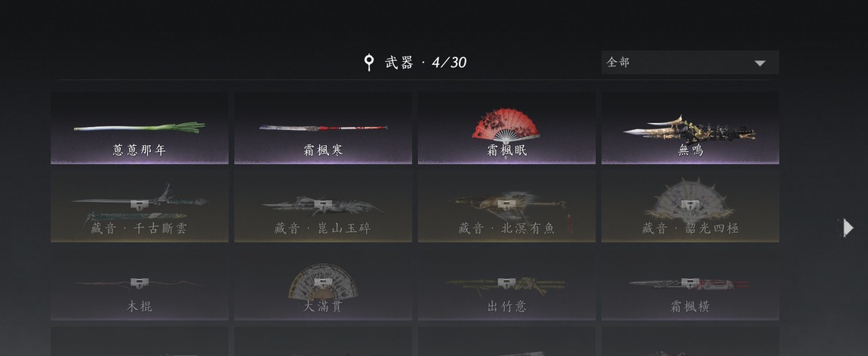Go to next page with right arrow
The image size is (868, 356).
pos(848,228)
